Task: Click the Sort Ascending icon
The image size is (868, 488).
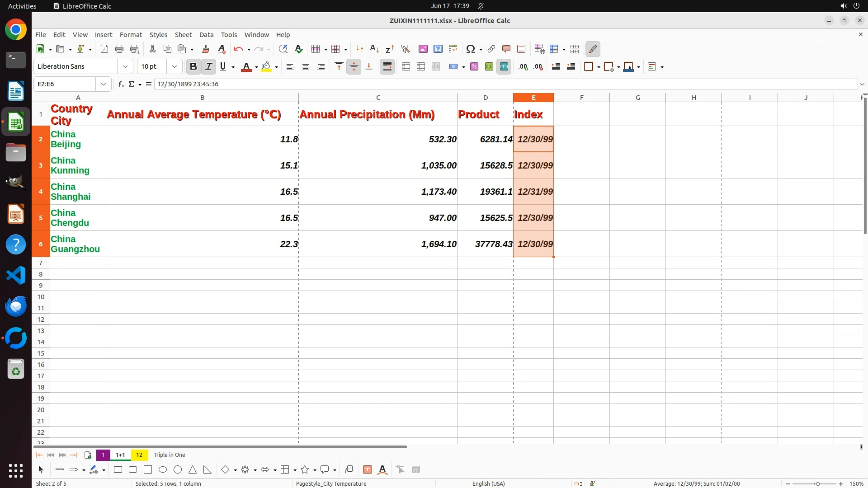Action: click(374, 49)
